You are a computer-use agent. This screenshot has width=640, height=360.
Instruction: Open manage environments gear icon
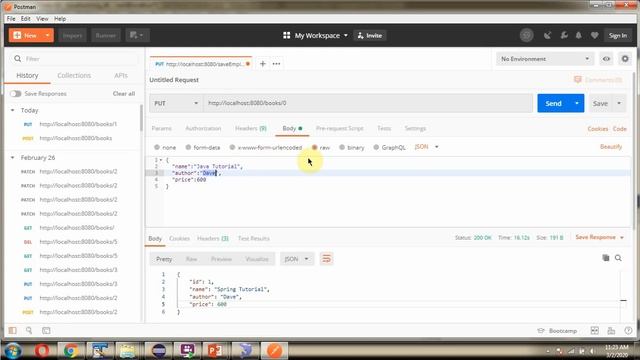pyautogui.click(x=625, y=59)
